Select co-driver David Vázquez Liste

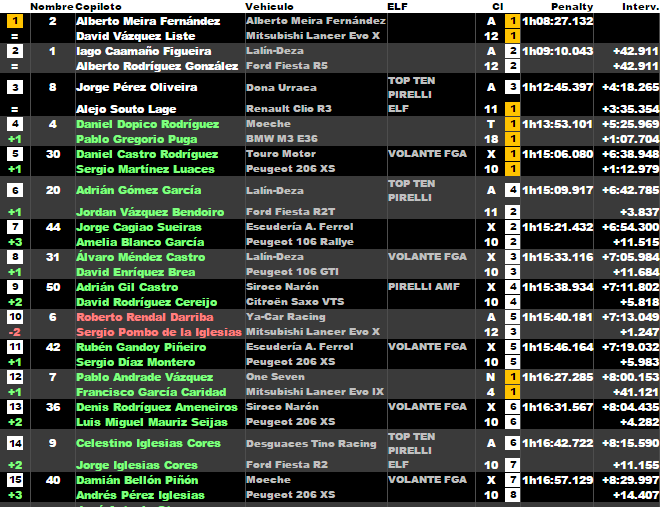(136, 36)
